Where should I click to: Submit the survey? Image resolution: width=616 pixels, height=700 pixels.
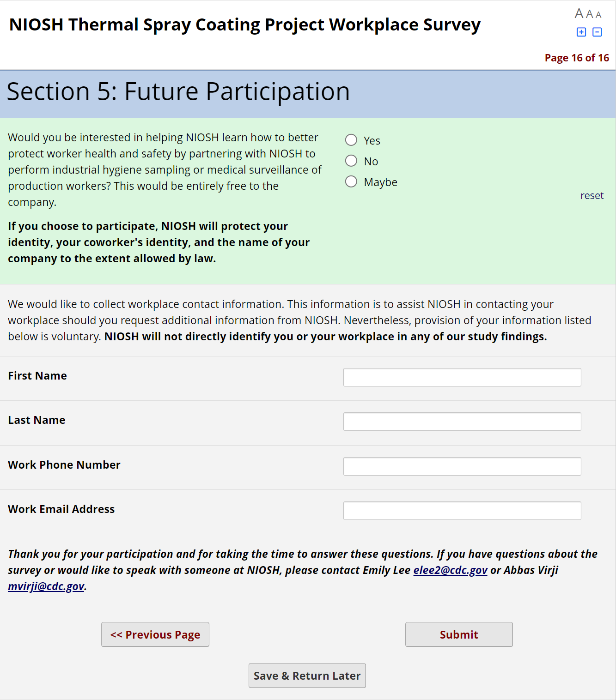click(459, 634)
